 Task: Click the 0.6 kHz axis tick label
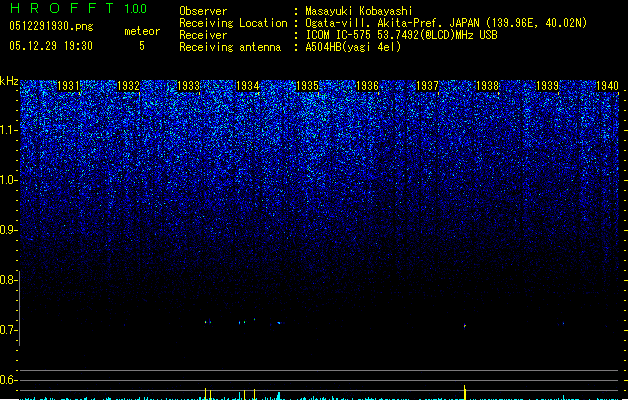(8, 380)
